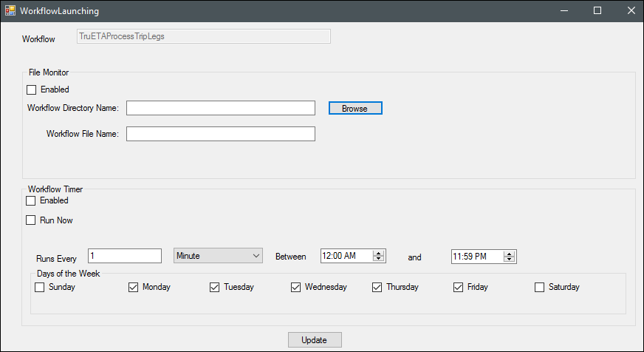Uncheck the Monday checkbox

134,287
